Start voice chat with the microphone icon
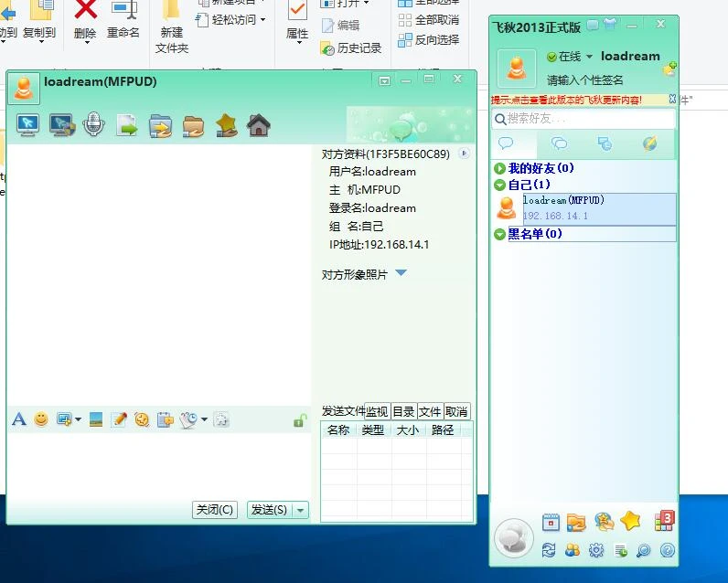 tap(94, 125)
